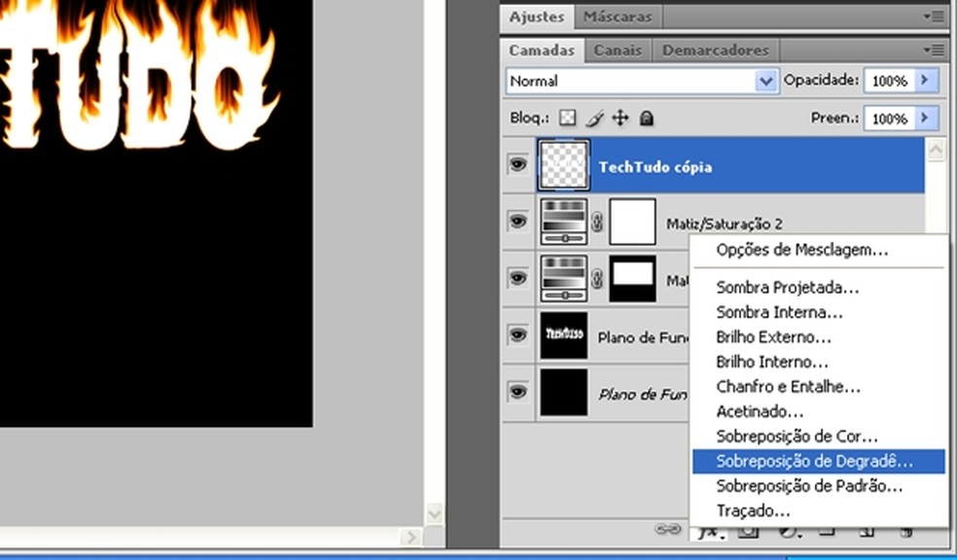Image resolution: width=957 pixels, height=560 pixels.
Task: Click the lock transparent pixels icon
Action: coord(568,118)
